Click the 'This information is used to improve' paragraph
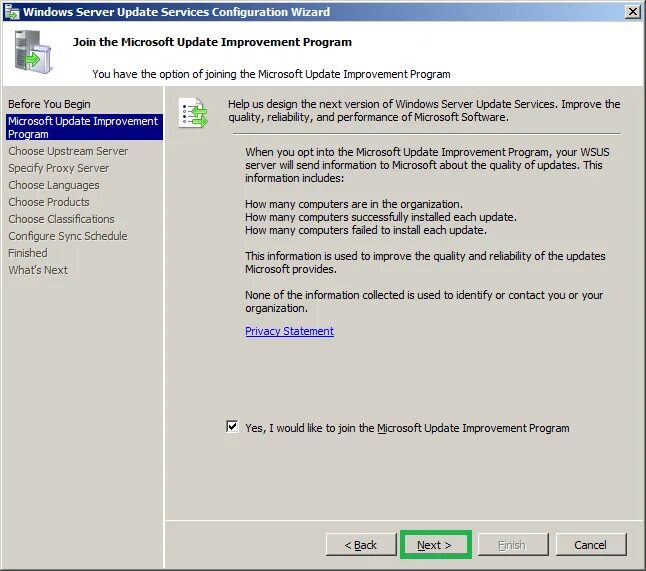Image resolution: width=646 pixels, height=571 pixels. [425, 262]
